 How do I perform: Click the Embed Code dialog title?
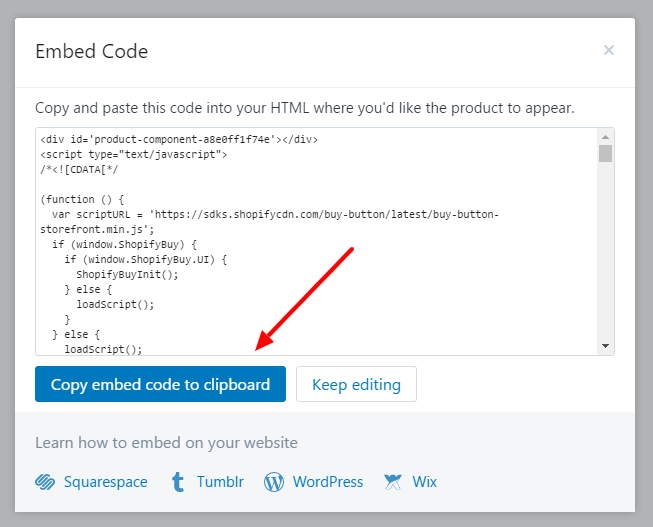(x=91, y=51)
